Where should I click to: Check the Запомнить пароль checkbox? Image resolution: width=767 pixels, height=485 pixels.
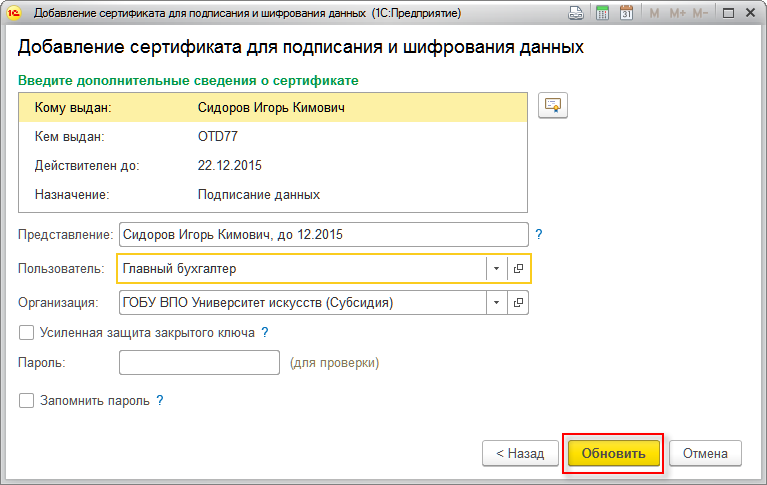coord(26,401)
